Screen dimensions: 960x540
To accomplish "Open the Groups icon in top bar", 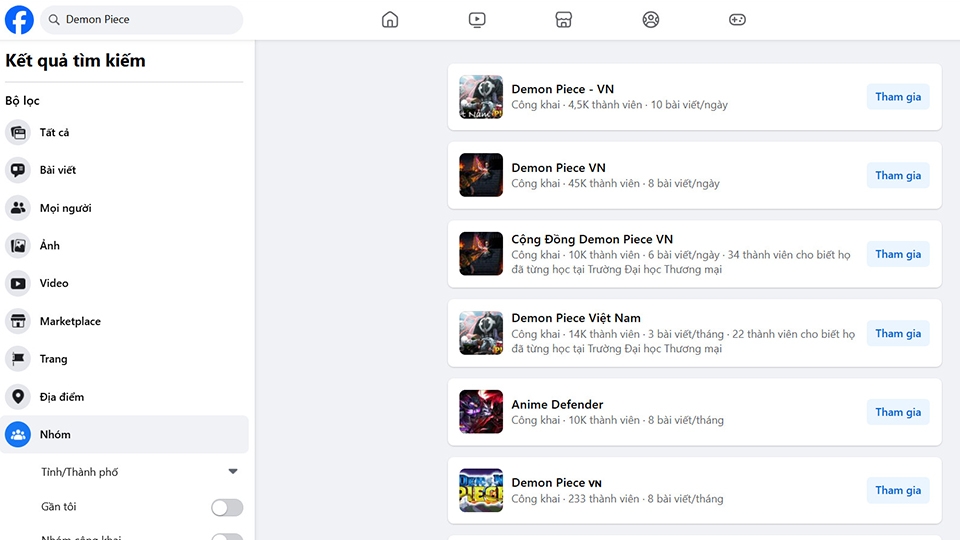I will point(651,20).
